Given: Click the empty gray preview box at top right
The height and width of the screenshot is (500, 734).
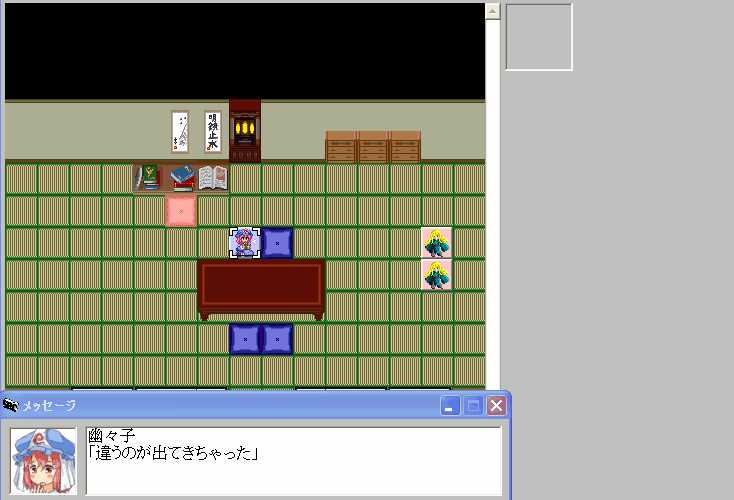Looking at the screenshot, I should [539, 37].
